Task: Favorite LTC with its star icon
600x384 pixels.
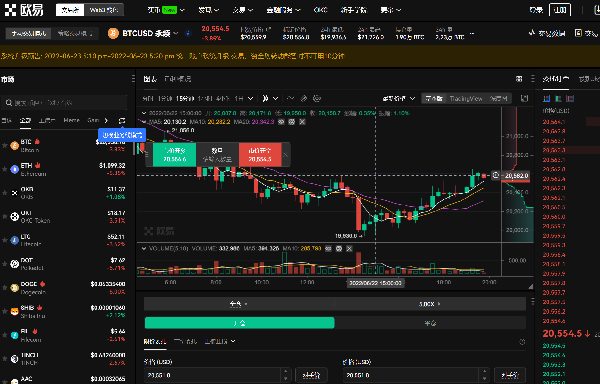Action: [x=5, y=240]
